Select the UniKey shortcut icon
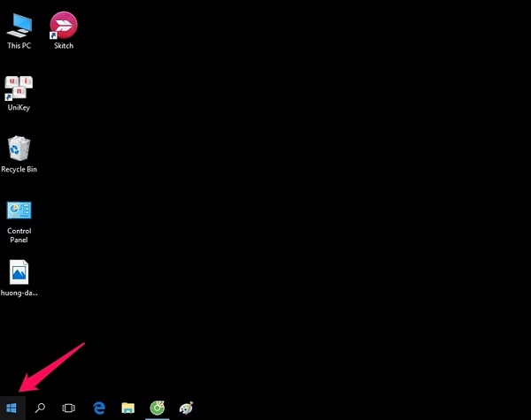Viewport: 531px width, 420px height. tap(19, 86)
